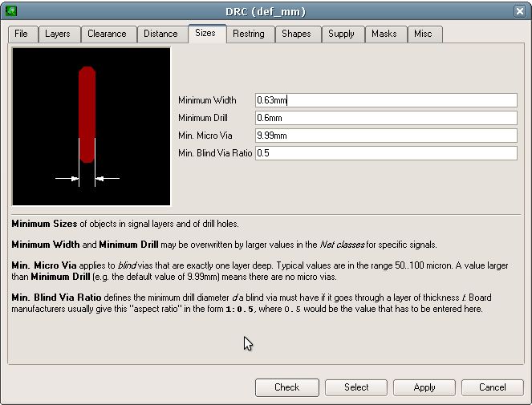The width and height of the screenshot is (532, 405).
Task: Open the Shapes tab
Action: [298, 34]
